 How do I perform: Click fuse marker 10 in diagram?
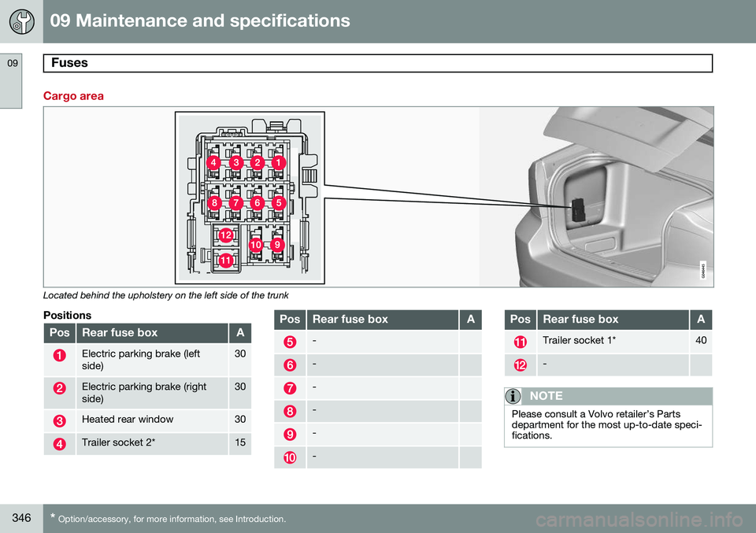click(256, 245)
